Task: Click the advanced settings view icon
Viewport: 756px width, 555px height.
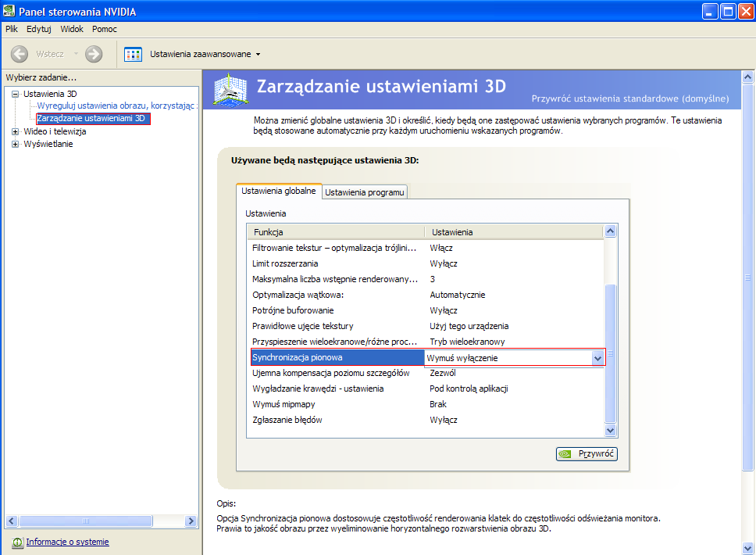Action: [133, 54]
